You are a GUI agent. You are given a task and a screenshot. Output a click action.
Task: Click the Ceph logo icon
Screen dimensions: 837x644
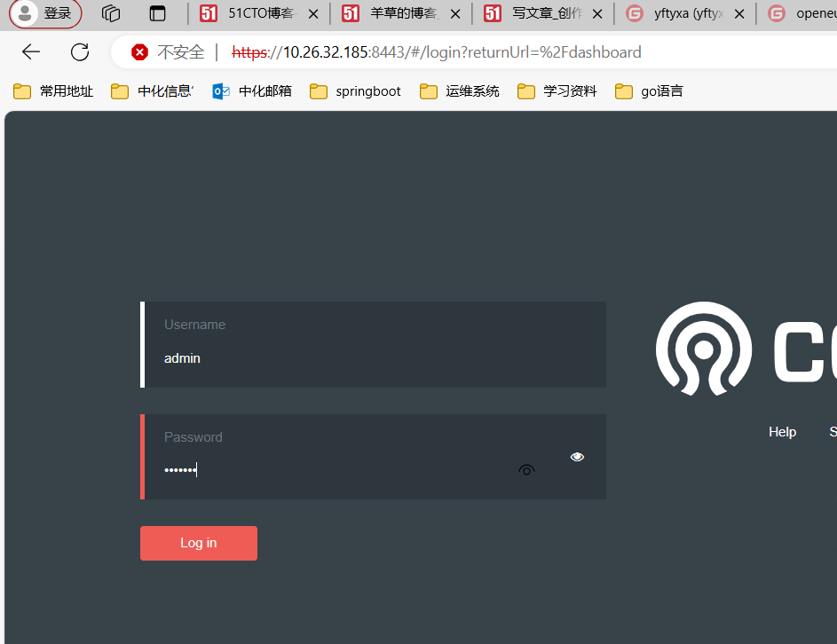click(704, 349)
